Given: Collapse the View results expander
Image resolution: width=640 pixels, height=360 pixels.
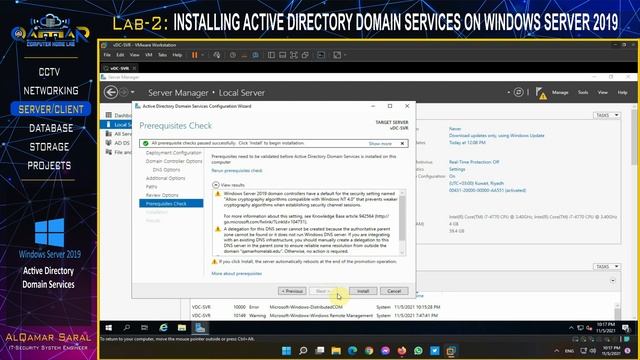Looking at the screenshot, I should click(x=216, y=185).
